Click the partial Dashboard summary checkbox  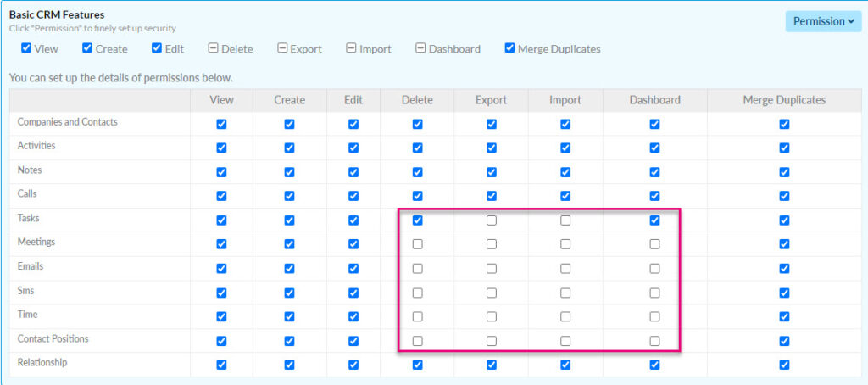click(x=420, y=48)
